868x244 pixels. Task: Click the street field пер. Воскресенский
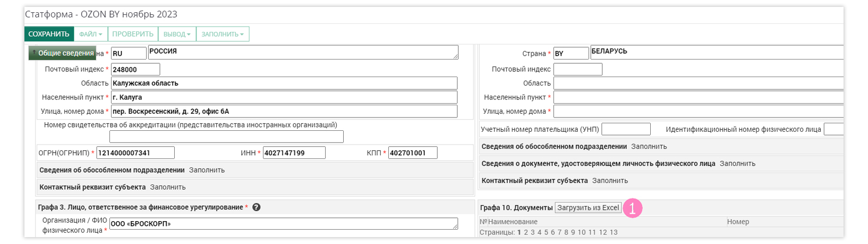tap(284, 111)
